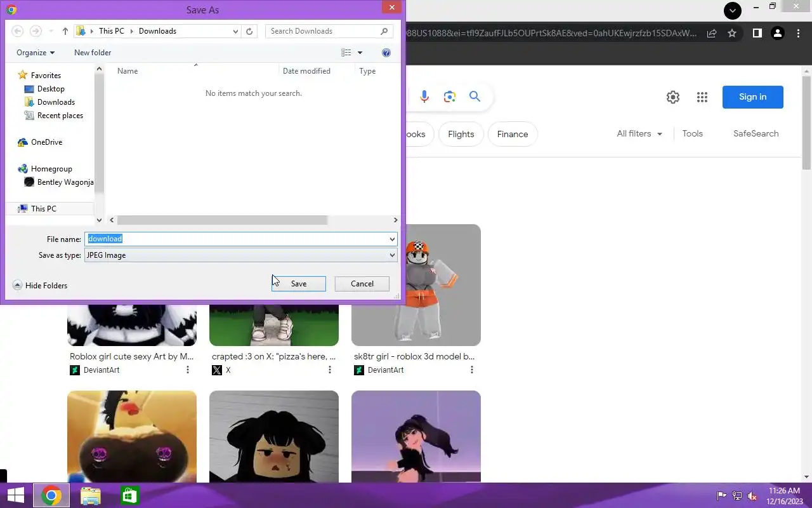812x508 pixels.
Task: Select the Finance filter chip
Action: tap(513, 134)
